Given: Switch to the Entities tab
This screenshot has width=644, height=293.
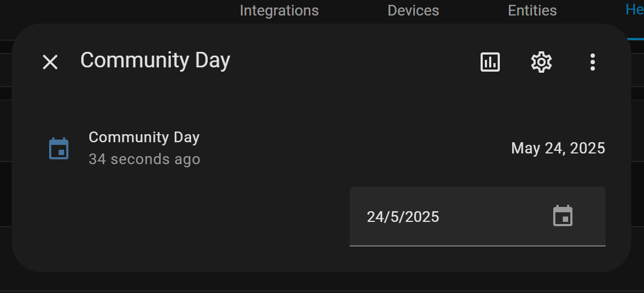Looking at the screenshot, I should point(532,10).
